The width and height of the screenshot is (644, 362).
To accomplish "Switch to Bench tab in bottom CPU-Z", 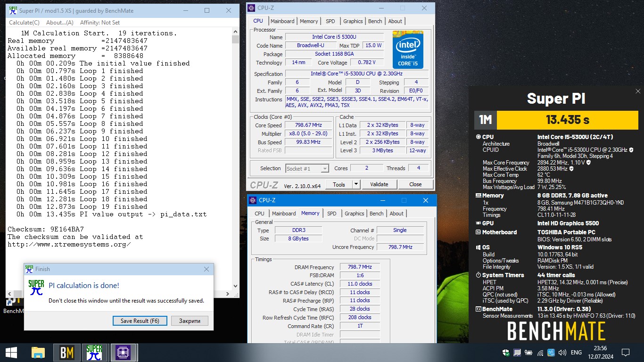I will pyautogui.click(x=377, y=214).
